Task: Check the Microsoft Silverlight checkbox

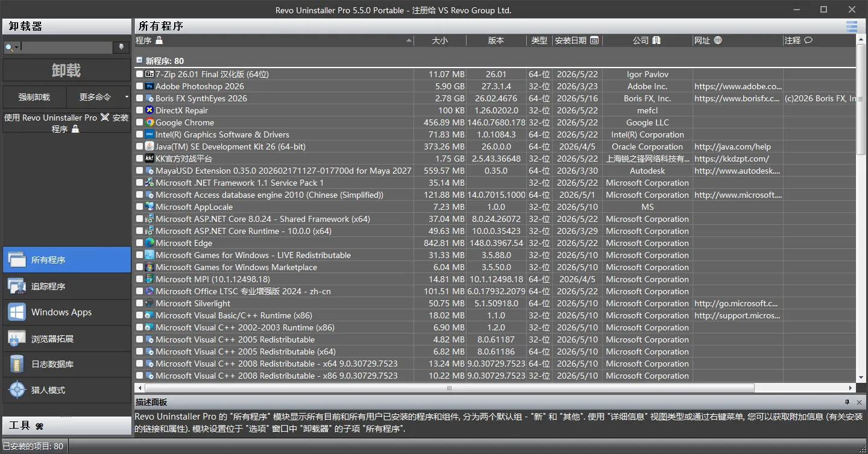Action: 140,303
